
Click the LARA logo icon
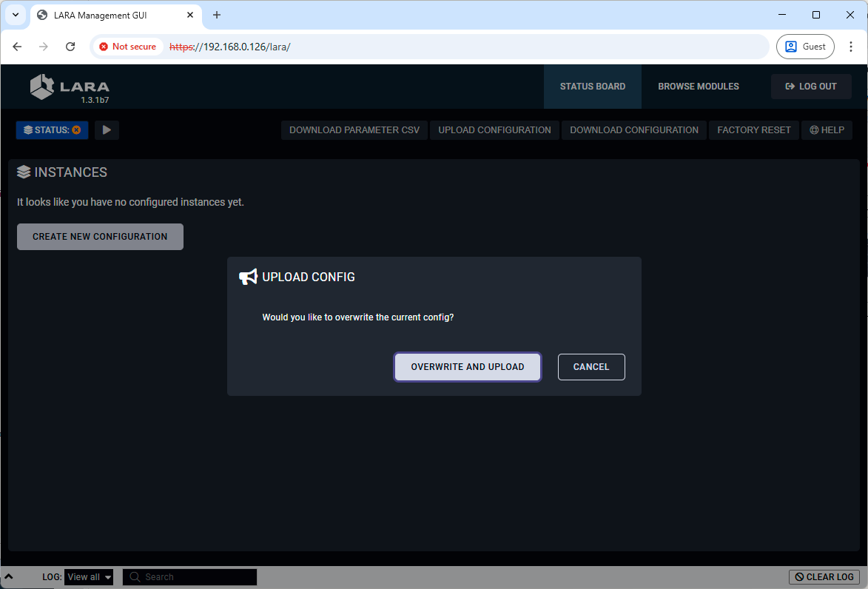42,87
